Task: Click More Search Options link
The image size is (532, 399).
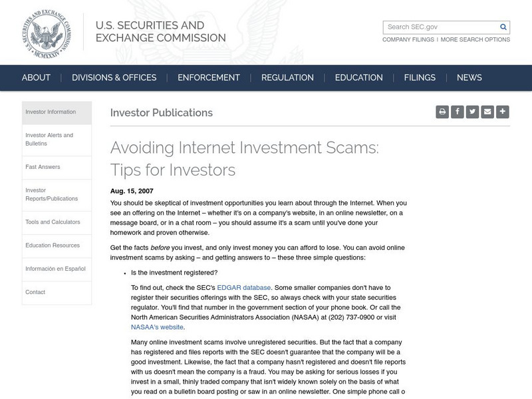Action: [x=475, y=40]
